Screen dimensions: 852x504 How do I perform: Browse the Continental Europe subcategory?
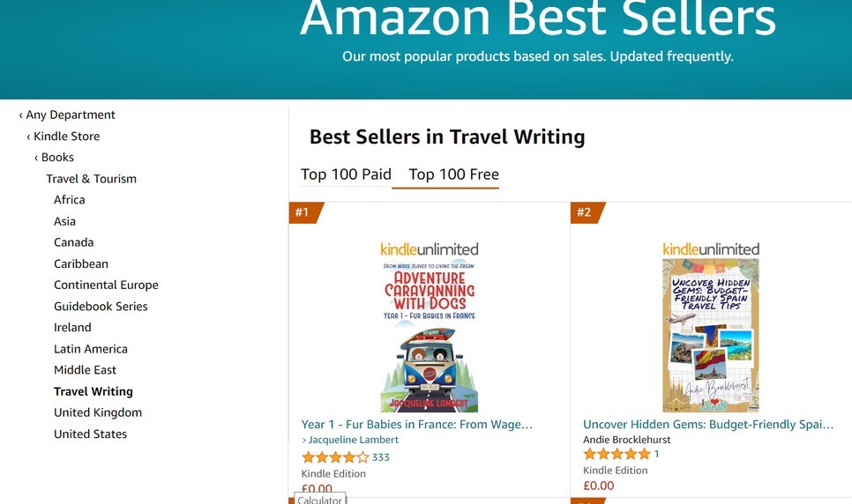(106, 285)
